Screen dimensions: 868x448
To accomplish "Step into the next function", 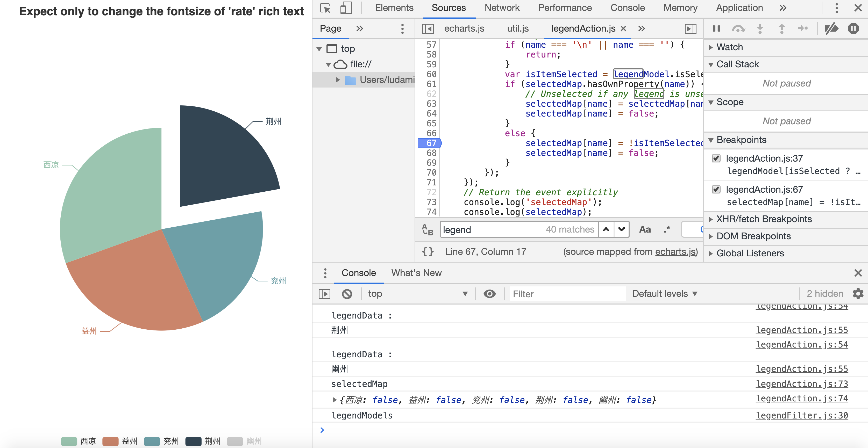I will pyautogui.click(x=760, y=29).
